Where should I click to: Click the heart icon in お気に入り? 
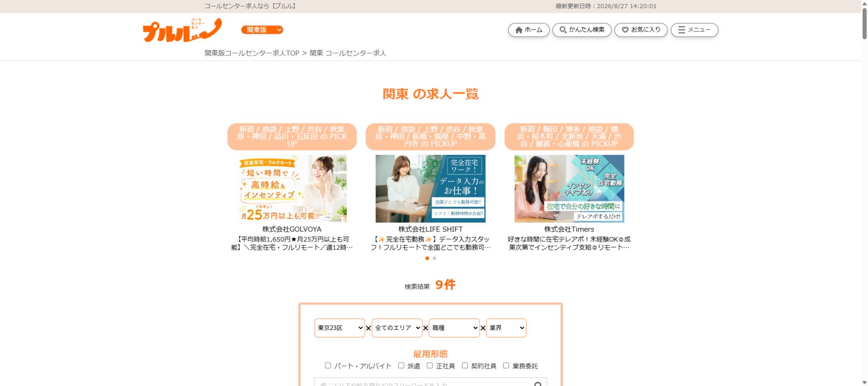pos(625,30)
